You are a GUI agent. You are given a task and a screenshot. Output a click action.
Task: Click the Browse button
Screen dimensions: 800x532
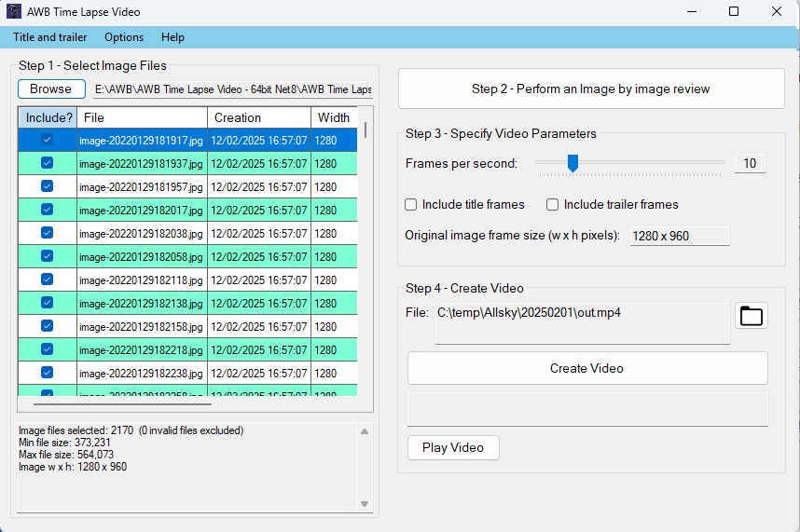tap(51, 89)
